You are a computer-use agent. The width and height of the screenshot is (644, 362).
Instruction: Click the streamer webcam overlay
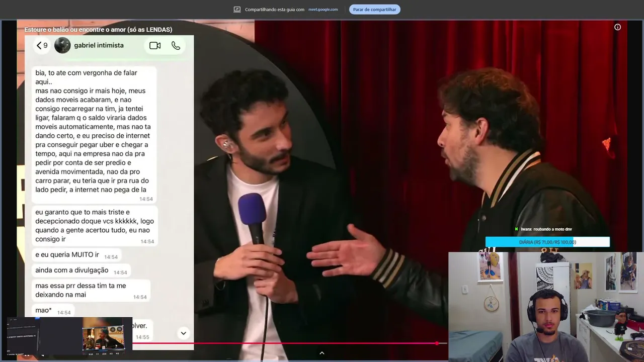point(546,307)
